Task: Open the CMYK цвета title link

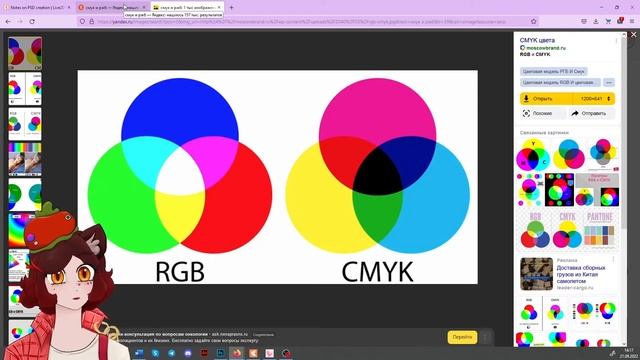Action: (537, 40)
